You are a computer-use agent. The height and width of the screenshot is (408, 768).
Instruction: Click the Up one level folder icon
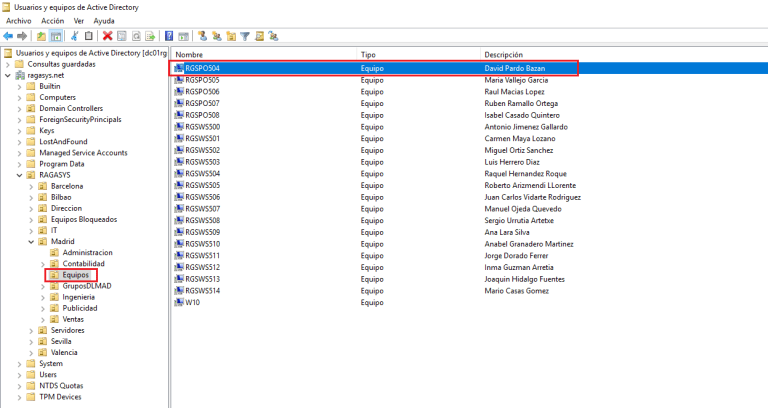pyautogui.click(x=41, y=36)
